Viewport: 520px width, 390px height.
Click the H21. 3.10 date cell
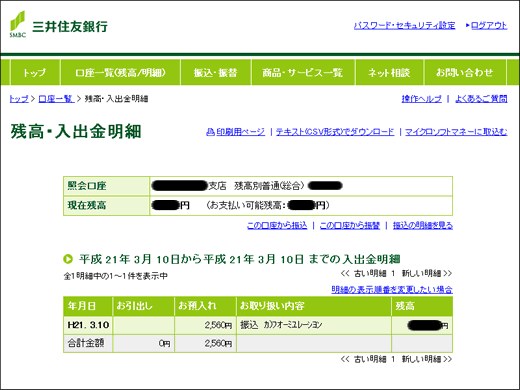click(88, 325)
